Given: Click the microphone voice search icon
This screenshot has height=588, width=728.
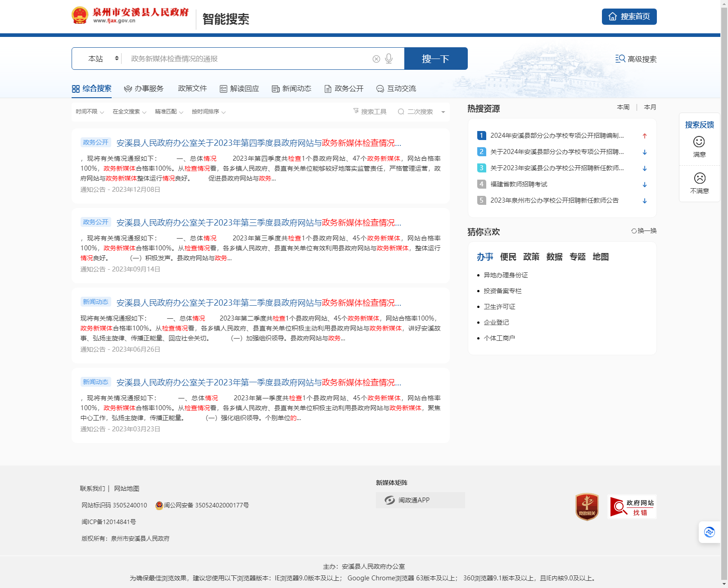Looking at the screenshot, I should [x=389, y=59].
